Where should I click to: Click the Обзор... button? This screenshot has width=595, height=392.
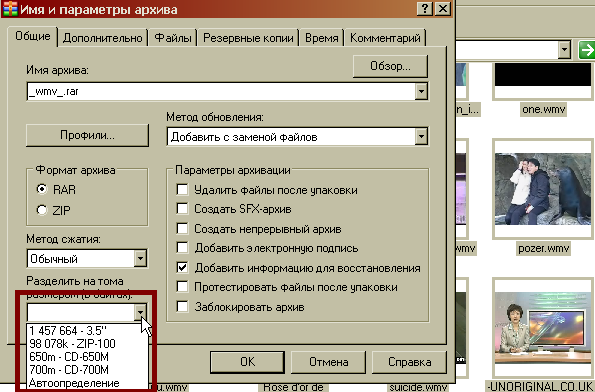[390, 66]
